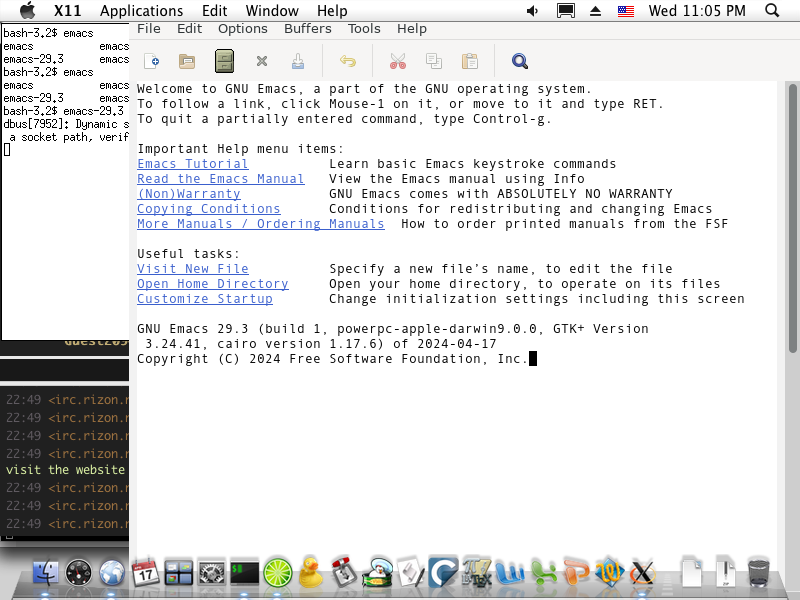Image resolution: width=800 pixels, height=600 pixels.
Task: Click the Copy toolbar icon
Action: 434,61
